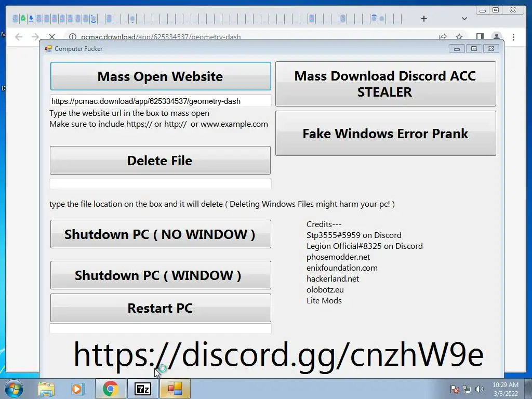Open Chrome three-dot menu
The height and width of the screenshot is (399, 532).
point(513,37)
